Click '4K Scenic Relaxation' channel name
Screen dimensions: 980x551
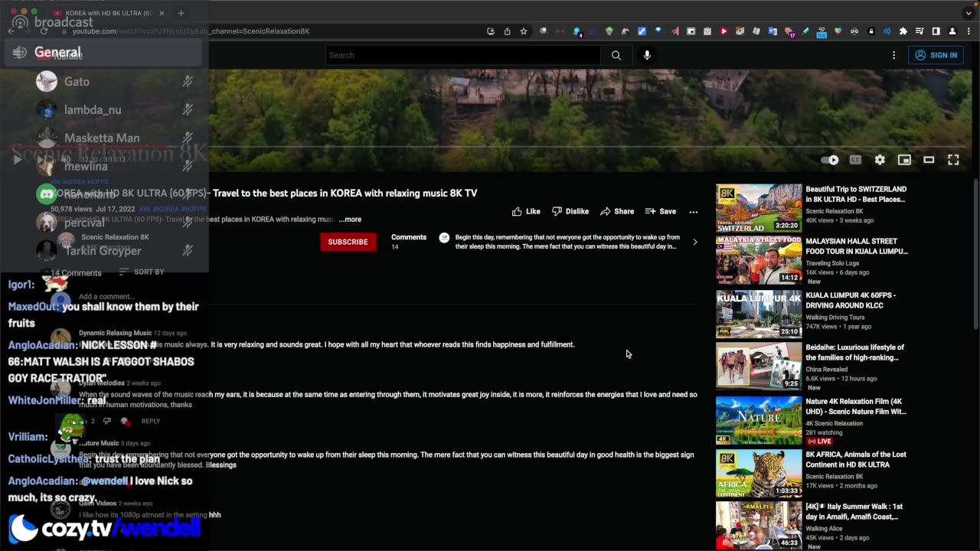tap(835, 423)
